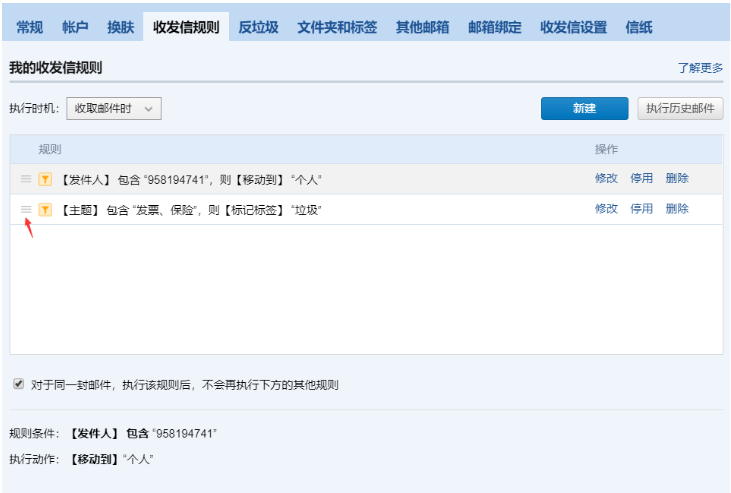Switch to the 其他邮箱 tab
Image resolution: width=731 pixels, height=493 pixels.
(422, 27)
